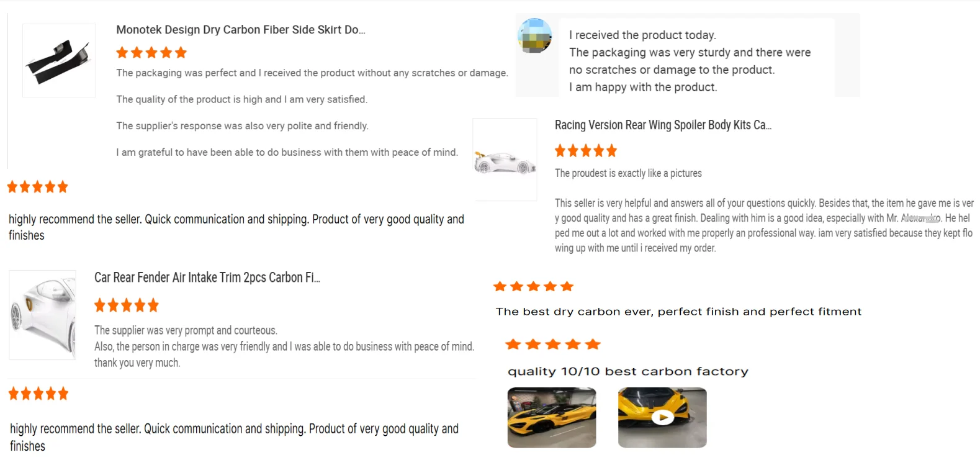Click star rating under Monotek Design title
The width and height of the screenshot is (980, 460).
[x=151, y=53]
